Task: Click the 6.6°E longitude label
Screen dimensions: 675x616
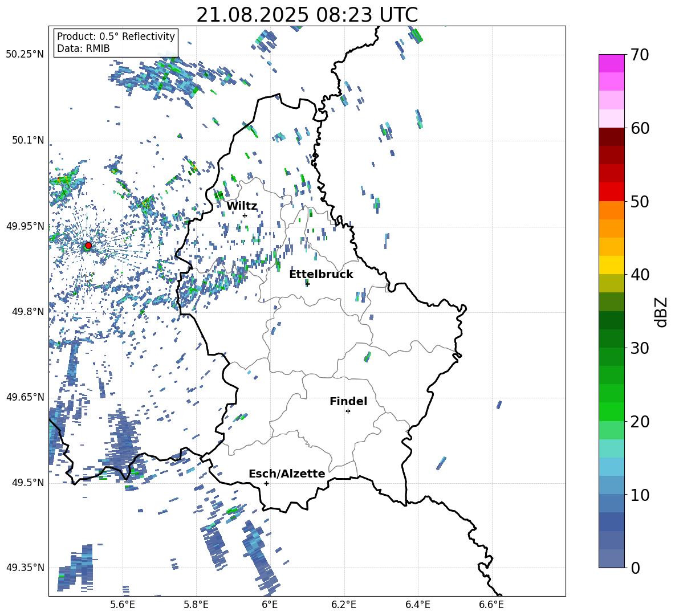Action: tap(491, 605)
